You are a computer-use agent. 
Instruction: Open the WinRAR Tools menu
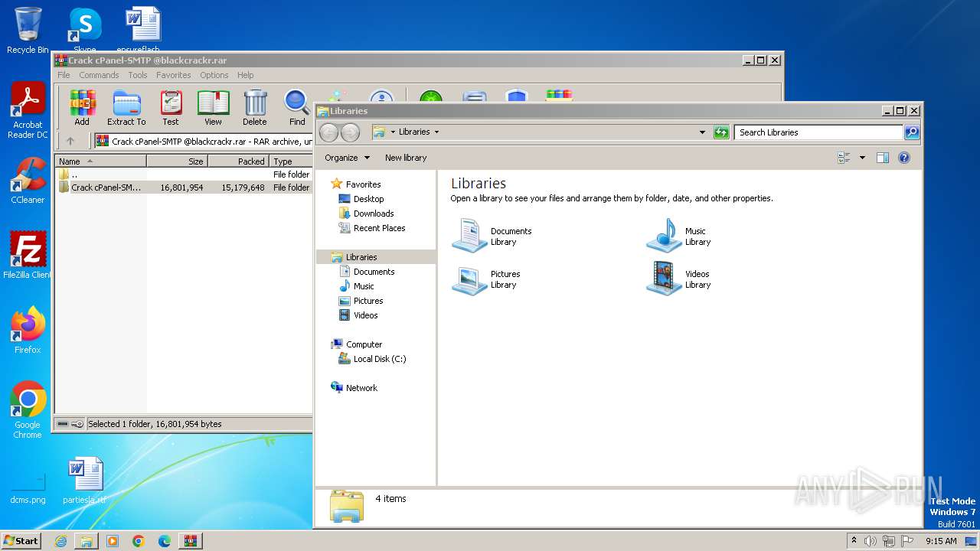(x=138, y=75)
